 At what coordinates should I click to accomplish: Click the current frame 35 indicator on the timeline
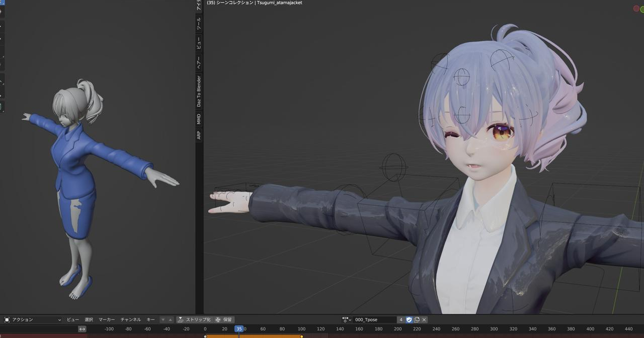click(x=239, y=328)
